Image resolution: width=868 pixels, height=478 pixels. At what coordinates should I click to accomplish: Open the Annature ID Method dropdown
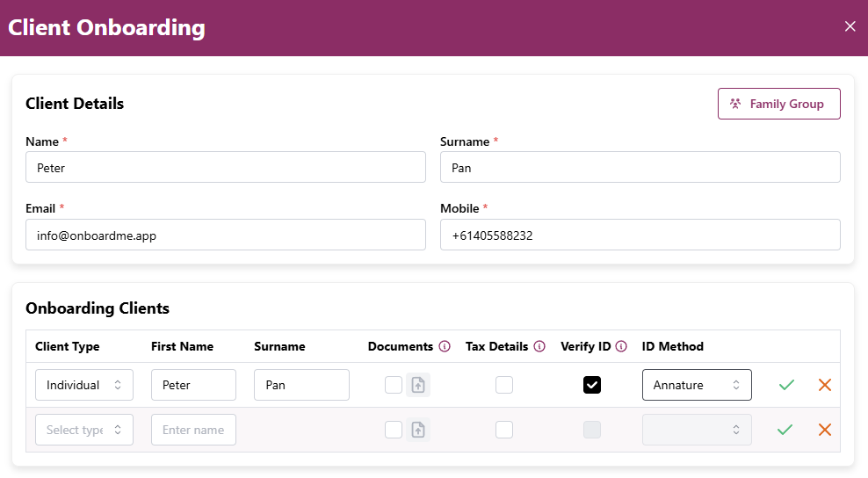pos(697,385)
